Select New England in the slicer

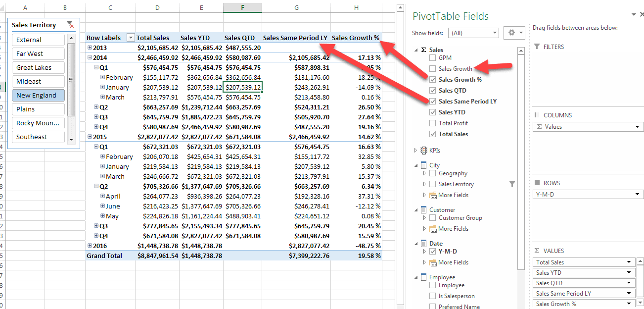pyautogui.click(x=38, y=95)
